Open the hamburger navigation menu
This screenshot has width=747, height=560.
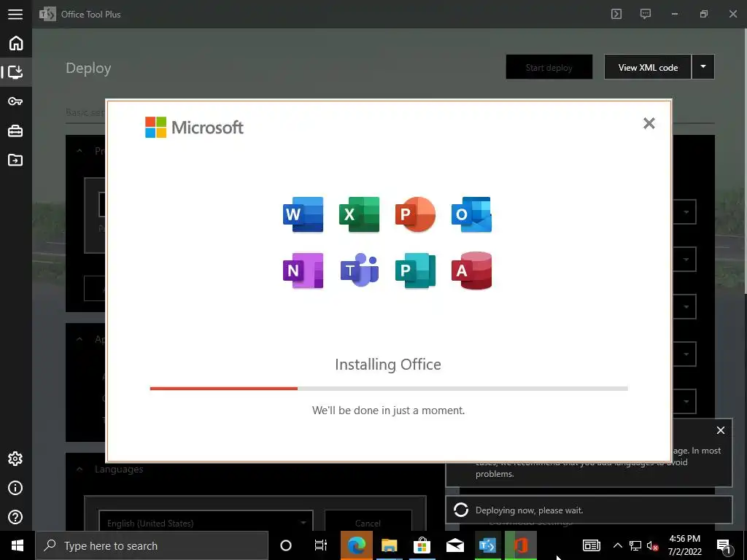click(15, 15)
